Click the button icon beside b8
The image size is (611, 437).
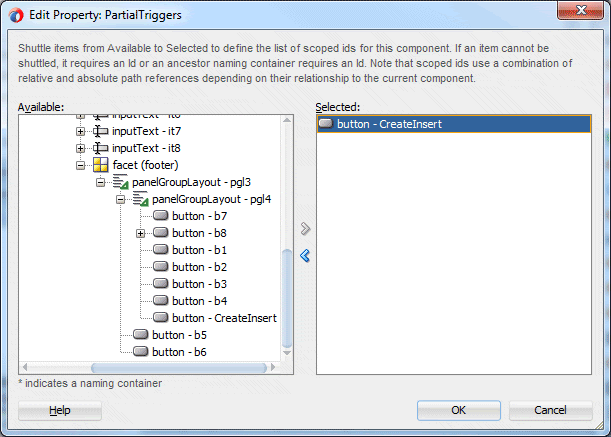click(x=161, y=233)
